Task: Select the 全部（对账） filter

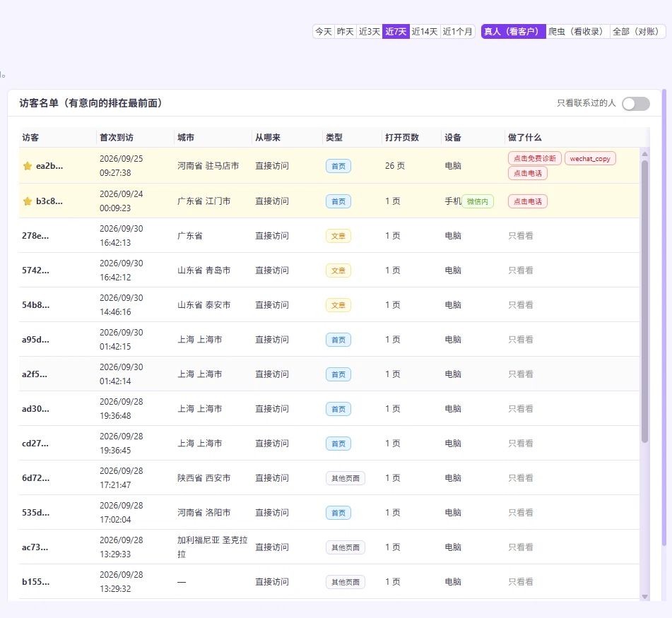Action: tap(637, 31)
